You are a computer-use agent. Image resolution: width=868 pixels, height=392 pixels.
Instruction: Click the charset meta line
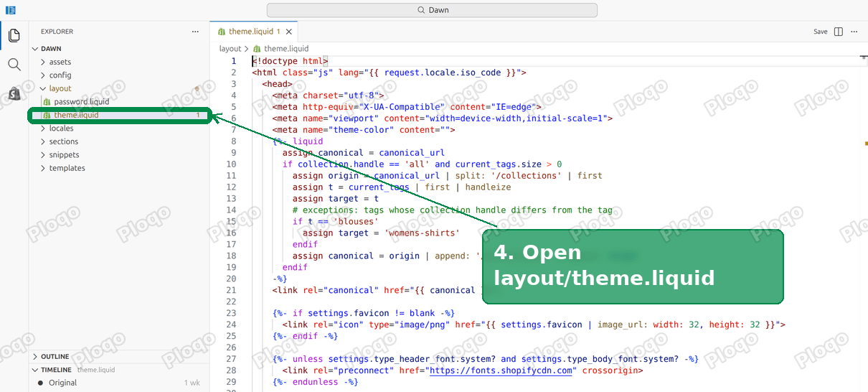point(328,95)
